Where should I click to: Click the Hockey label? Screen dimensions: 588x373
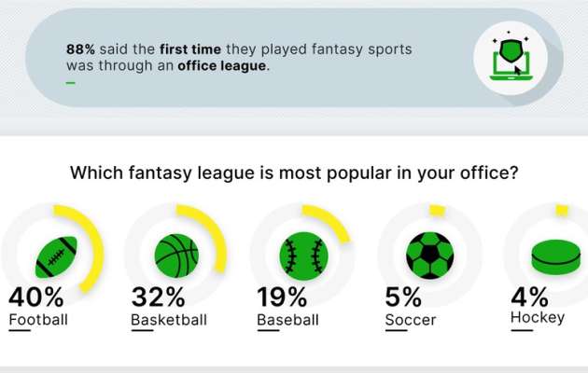(538, 319)
